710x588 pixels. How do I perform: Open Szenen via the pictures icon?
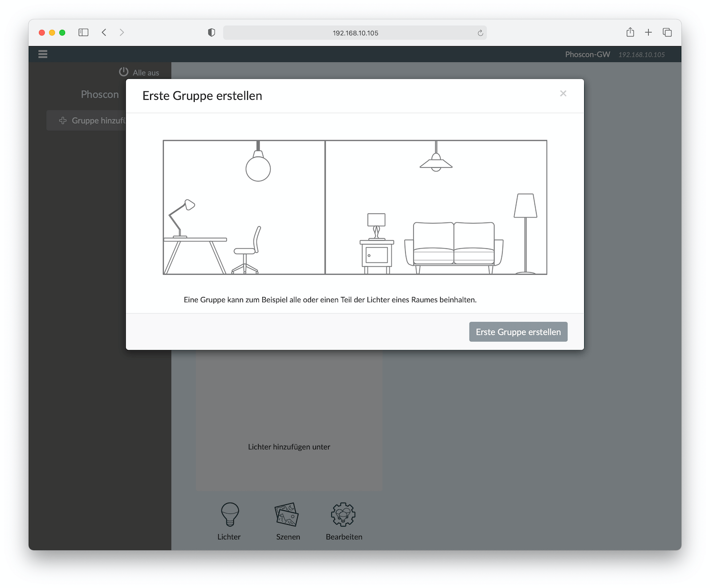click(x=287, y=514)
